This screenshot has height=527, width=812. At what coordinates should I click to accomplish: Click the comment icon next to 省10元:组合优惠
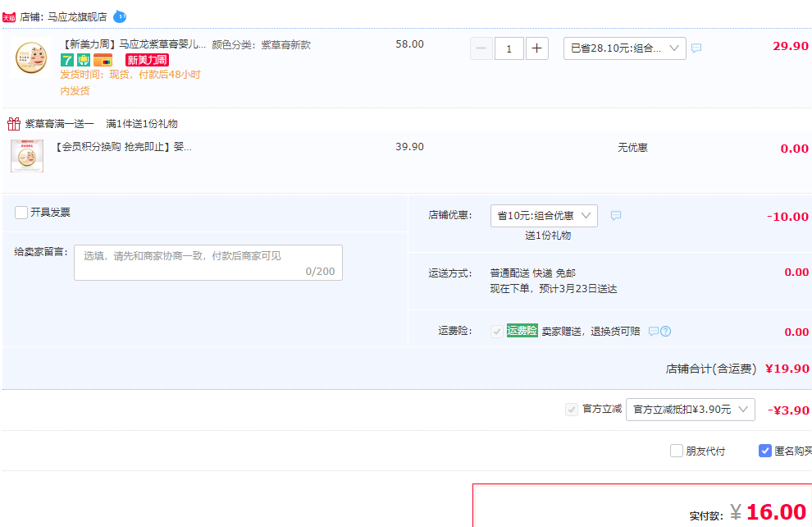coord(616,216)
